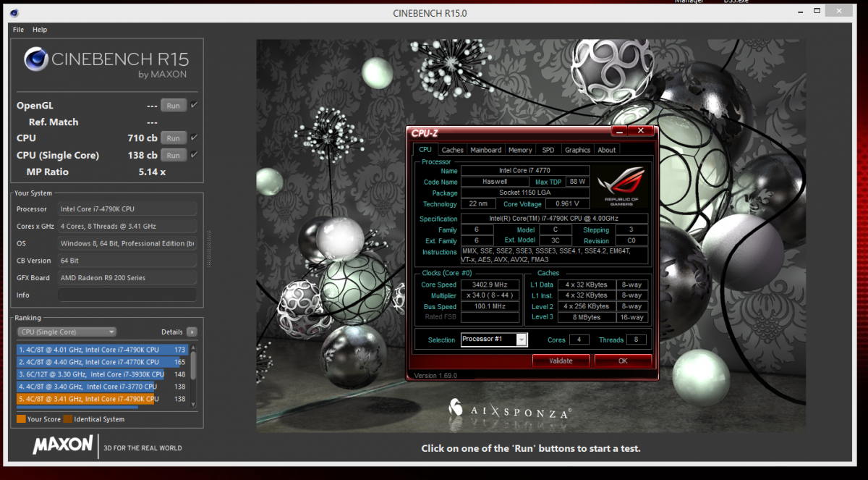Image resolution: width=868 pixels, height=480 pixels.
Task: Click the Revision value "C0"
Action: 631,240
